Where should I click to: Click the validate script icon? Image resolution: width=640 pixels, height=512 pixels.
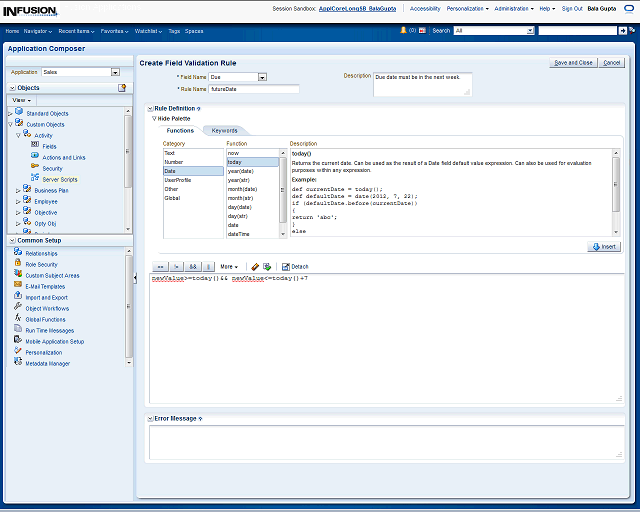point(267,267)
